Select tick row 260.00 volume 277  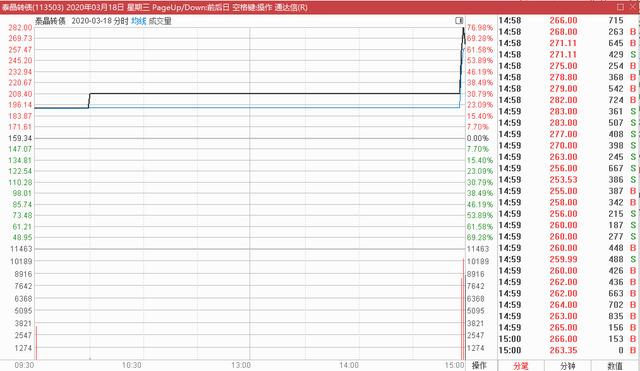pos(568,237)
